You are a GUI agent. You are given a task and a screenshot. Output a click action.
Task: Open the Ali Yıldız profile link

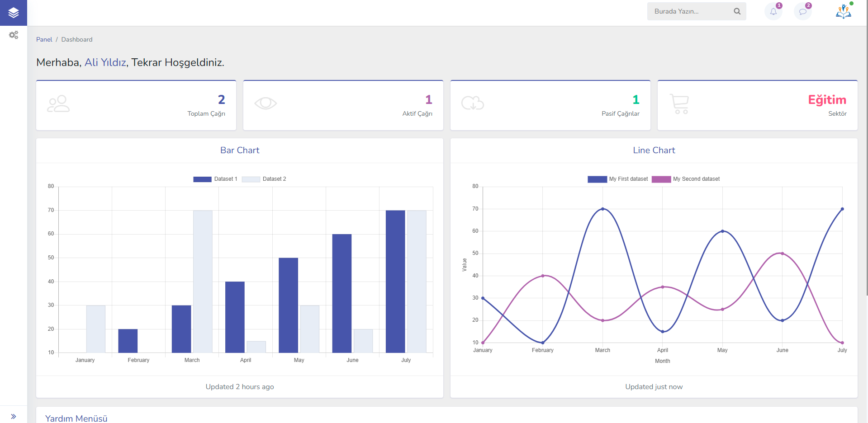(105, 62)
